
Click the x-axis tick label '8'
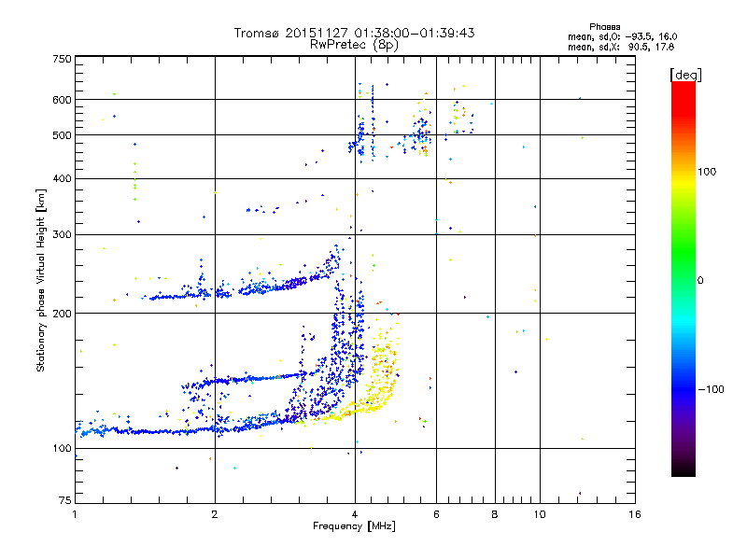(x=495, y=514)
